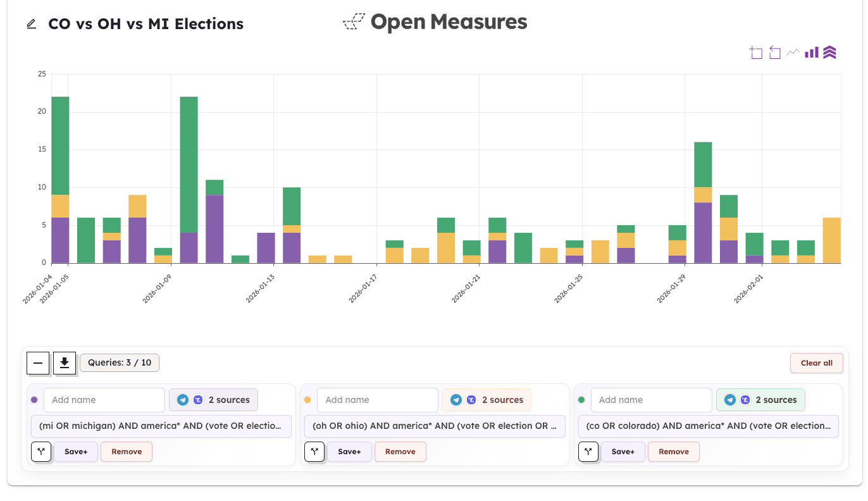Switch the chart to line view
Image resolution: width=868 pixels, height=501 pixels.
793,53
